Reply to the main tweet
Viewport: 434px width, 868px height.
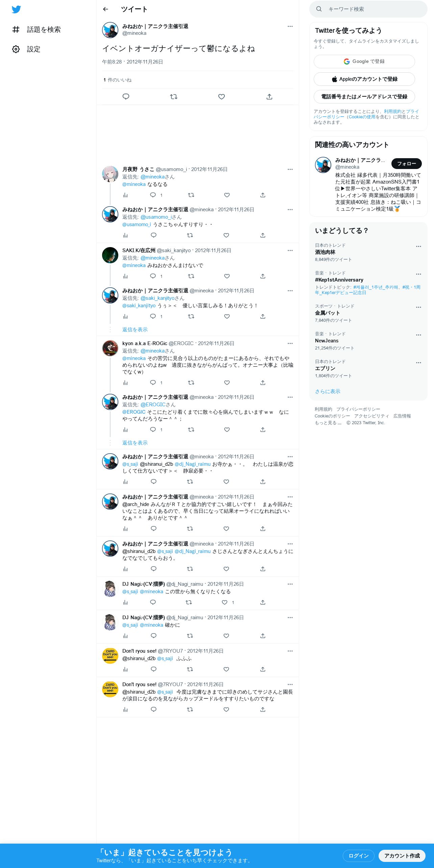click(126, 97)
